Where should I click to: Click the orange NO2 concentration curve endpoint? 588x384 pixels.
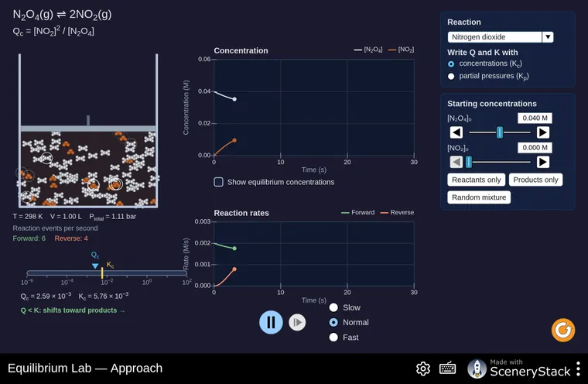click(234, 140)
